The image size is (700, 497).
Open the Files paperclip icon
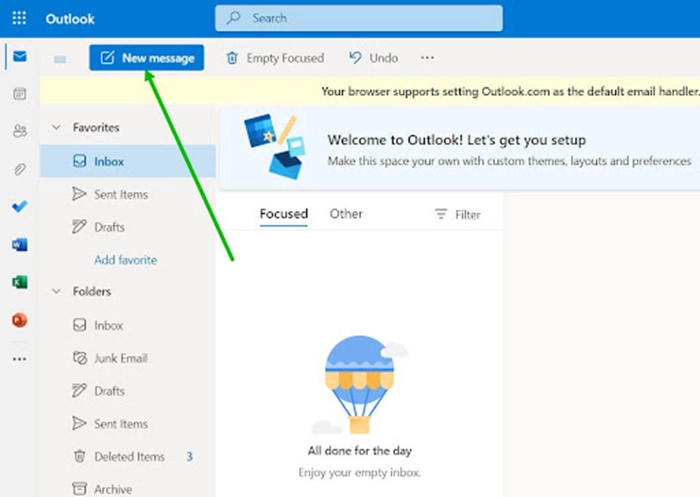click(19, 169)
